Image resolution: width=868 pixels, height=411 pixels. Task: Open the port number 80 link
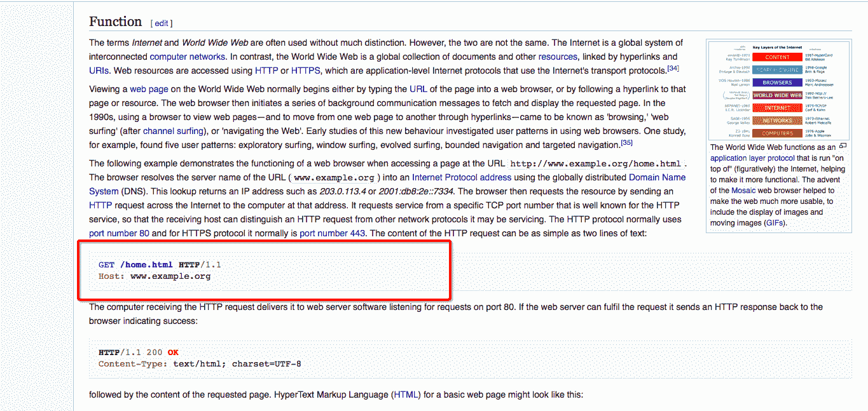pyautogui.click(x=119, y=233)
